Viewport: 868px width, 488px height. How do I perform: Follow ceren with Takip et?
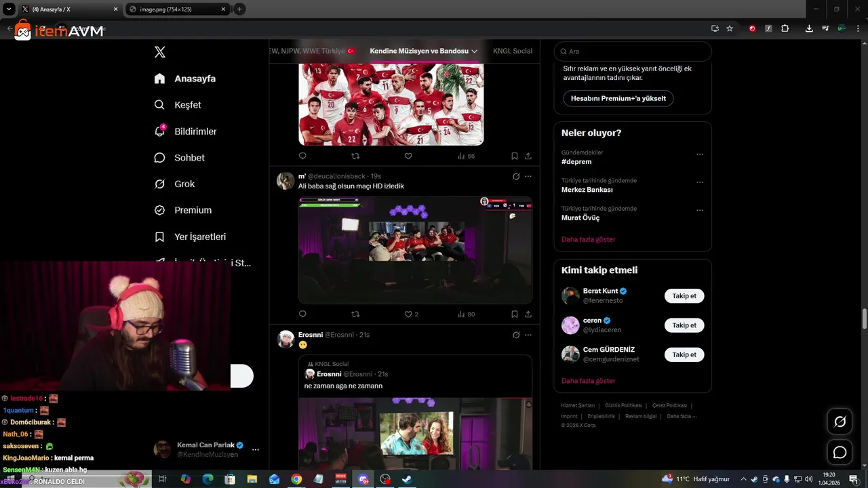click(684, 325)
